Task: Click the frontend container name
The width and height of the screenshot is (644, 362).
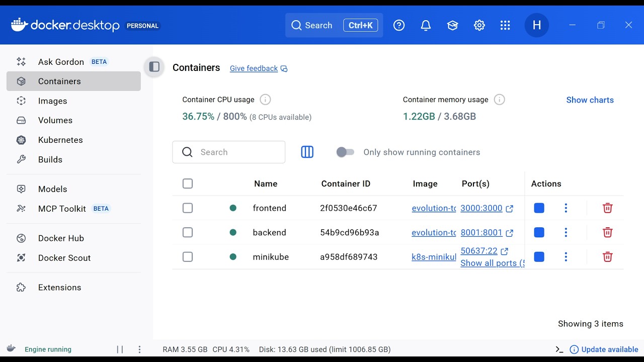Action: point(270,208)
